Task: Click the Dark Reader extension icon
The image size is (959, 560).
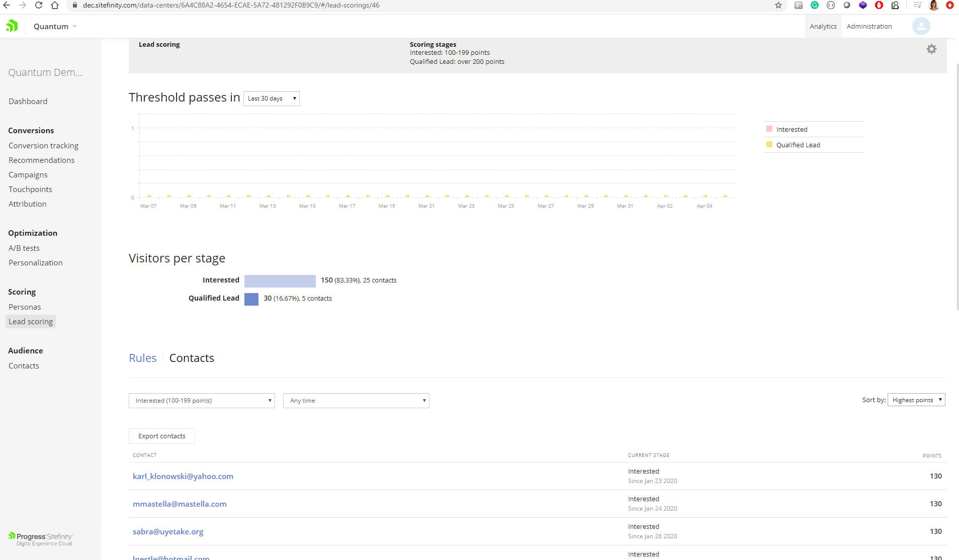Action: (x=846, y=6)
